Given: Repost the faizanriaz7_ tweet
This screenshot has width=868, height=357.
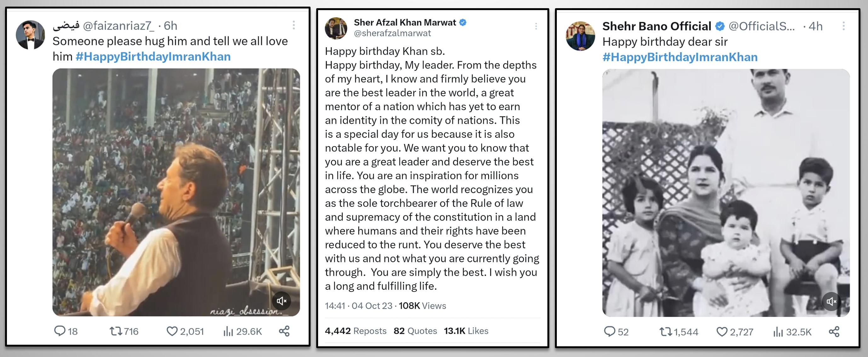Looking at the screenshot, I should [x=116, y=331].
